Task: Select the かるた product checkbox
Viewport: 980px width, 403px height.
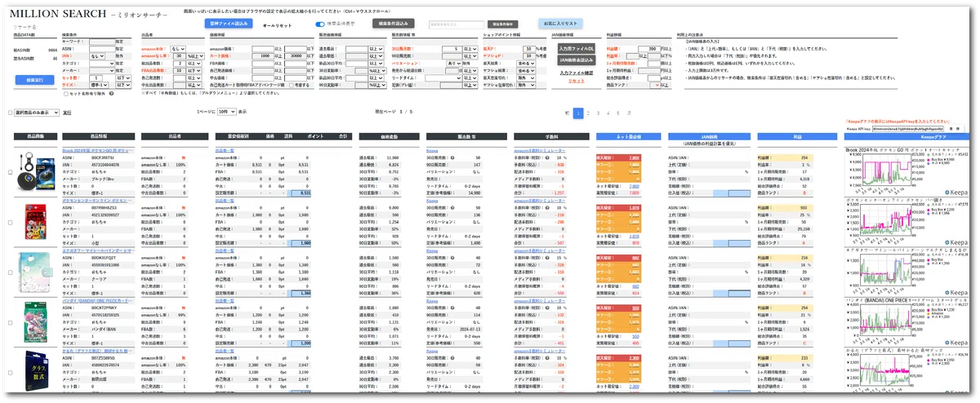Action: tap(10, 371)
